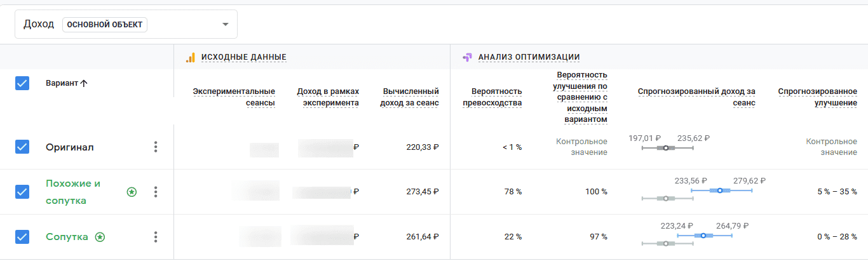Click the star badge next to Сопутка

pyautogui.click(x=100, y=237)
